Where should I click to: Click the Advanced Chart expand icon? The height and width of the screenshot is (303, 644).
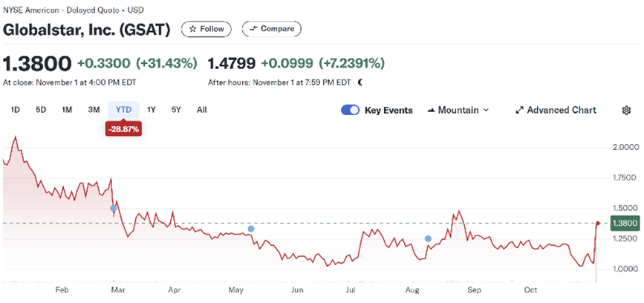click(x=519, y=110)
